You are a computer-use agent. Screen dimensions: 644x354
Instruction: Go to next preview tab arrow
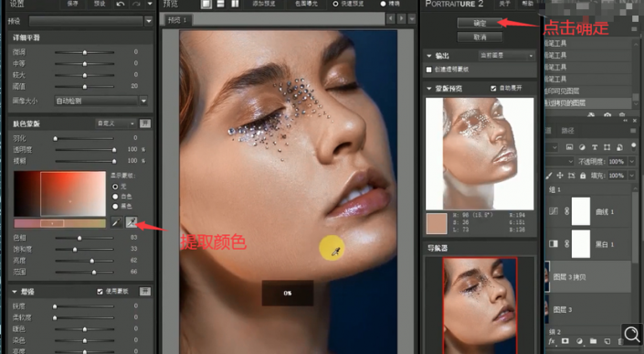coord(402,18)
